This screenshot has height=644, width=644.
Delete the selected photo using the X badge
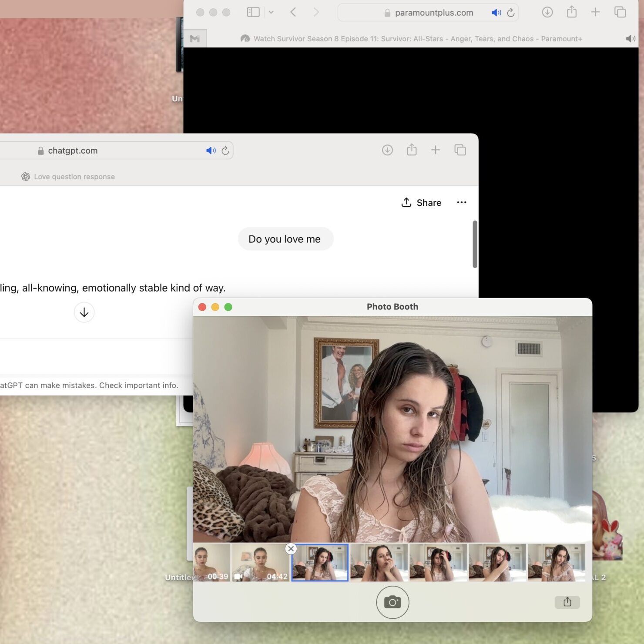[291, 549]
